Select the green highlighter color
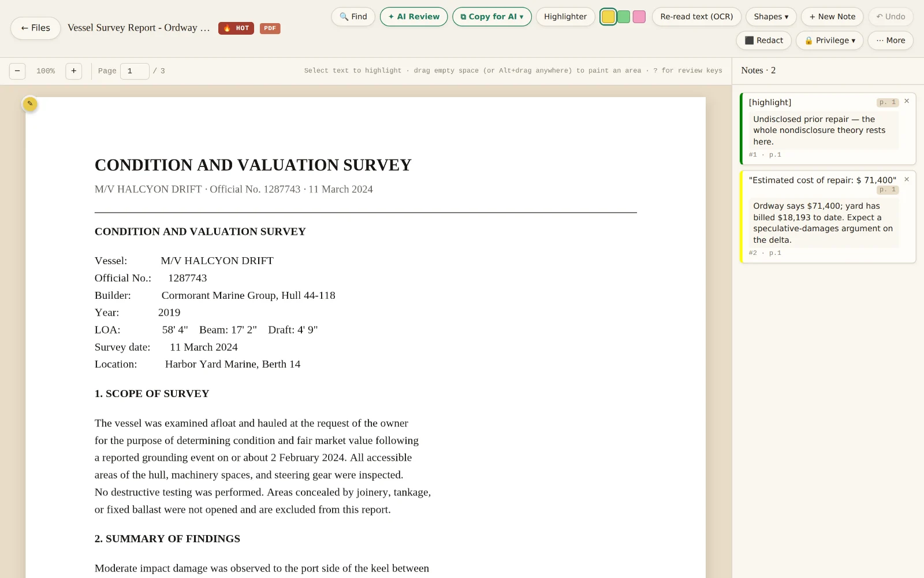This screenshot has width=924, height=578. [624, 17]
